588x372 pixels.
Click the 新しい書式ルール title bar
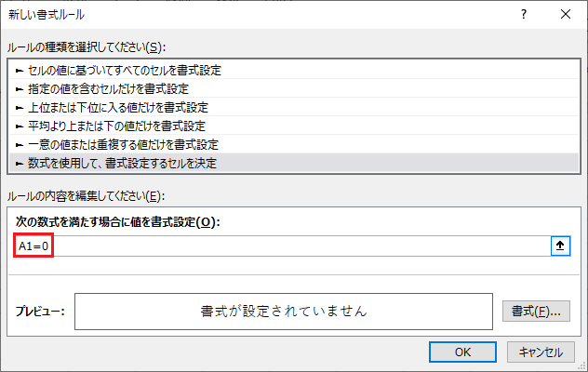[x=233, y=14]
